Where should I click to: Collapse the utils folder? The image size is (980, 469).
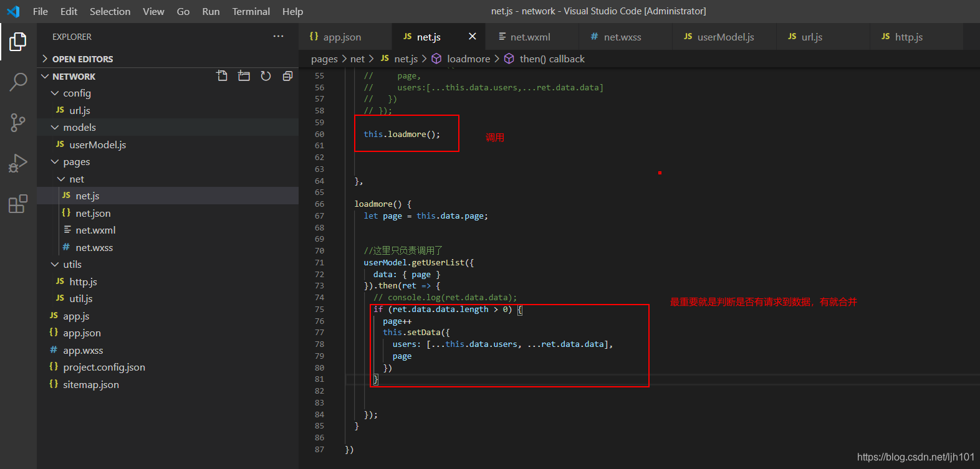click(x=168, y=264)
